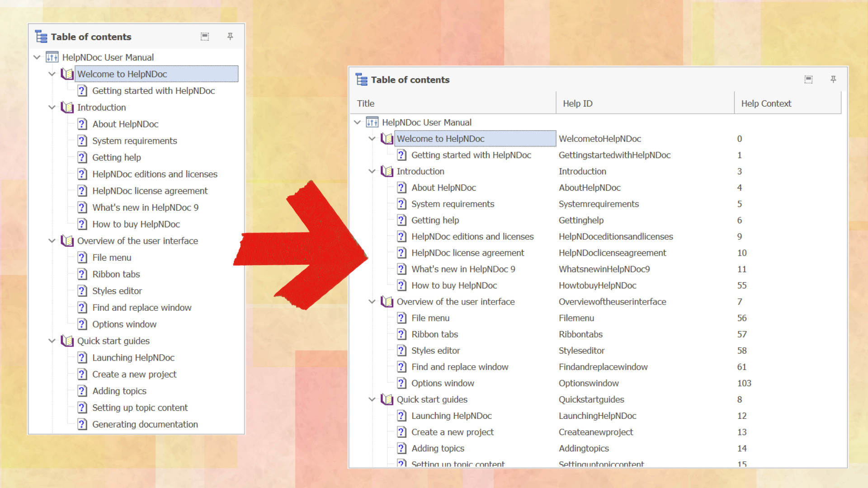Click the book icon next to Quick start guides in right panel
The image size is (868, 488).
click(x=387, y=399)
